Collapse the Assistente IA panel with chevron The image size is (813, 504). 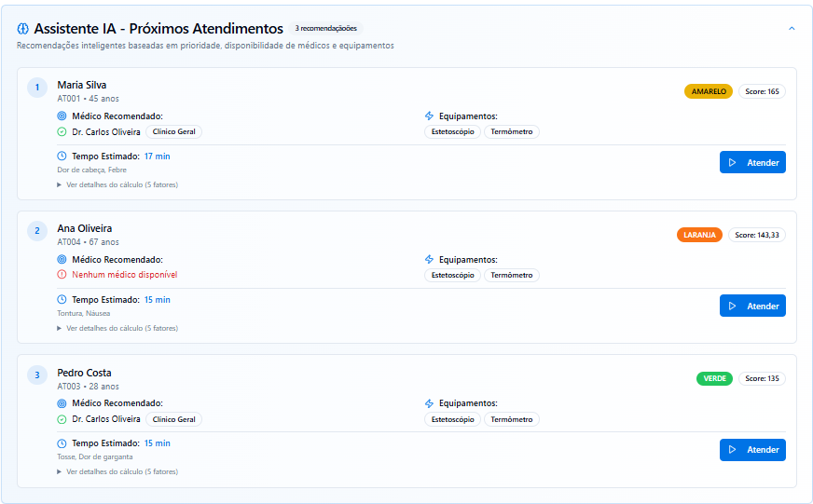[792, 28]
